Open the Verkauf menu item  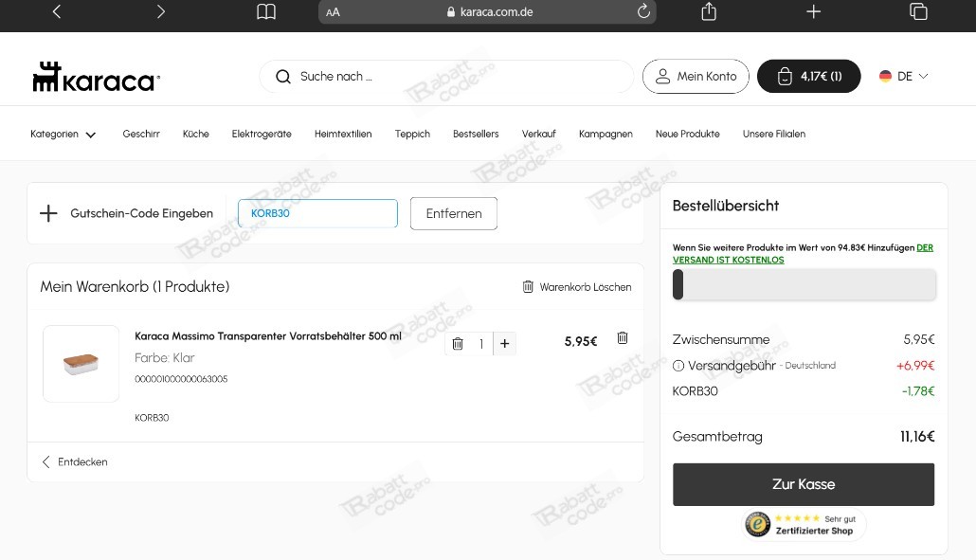click(538, 134)
